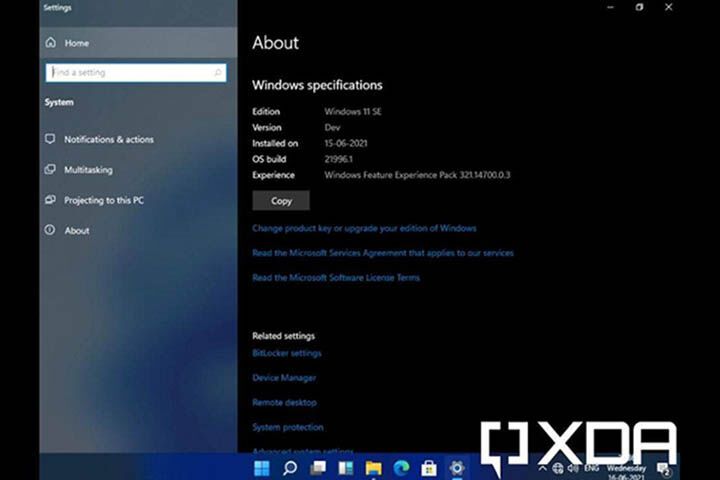Screen dimensions: 720x480
Task: Select the OS build value 21996.1
Action: pos(338,159)
